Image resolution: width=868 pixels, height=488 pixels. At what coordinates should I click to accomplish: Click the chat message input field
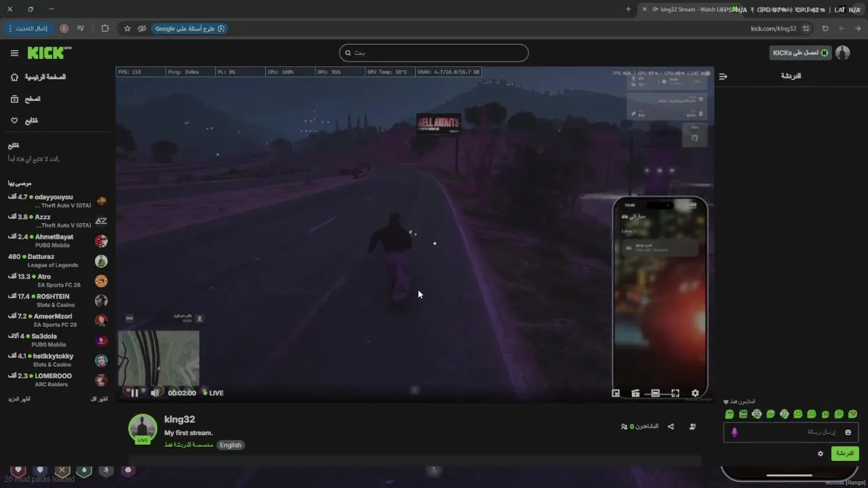tap(791, 432)
